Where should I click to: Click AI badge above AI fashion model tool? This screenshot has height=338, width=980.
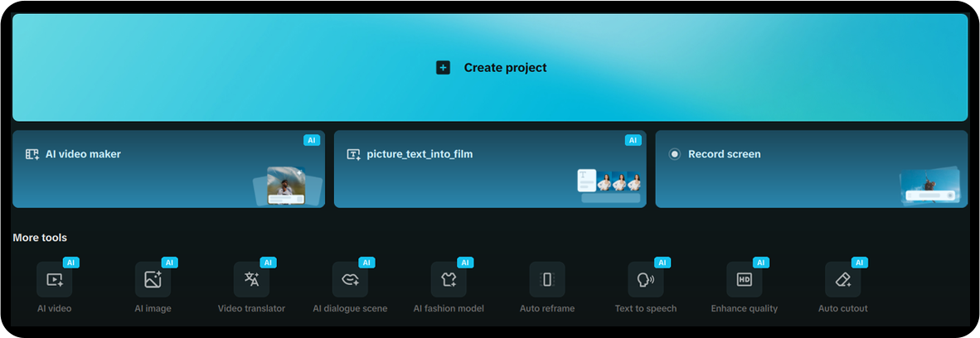[x=465, y=263]
